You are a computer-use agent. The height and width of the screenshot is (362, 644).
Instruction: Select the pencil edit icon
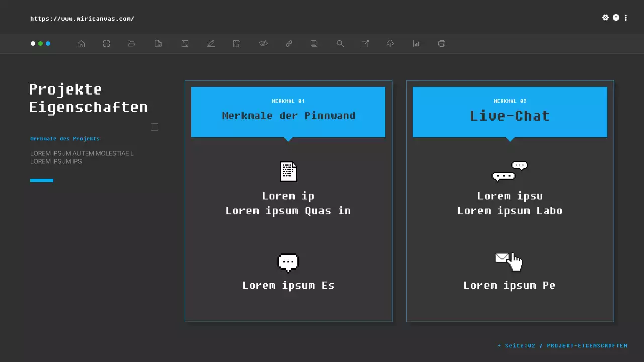[211, 44]
